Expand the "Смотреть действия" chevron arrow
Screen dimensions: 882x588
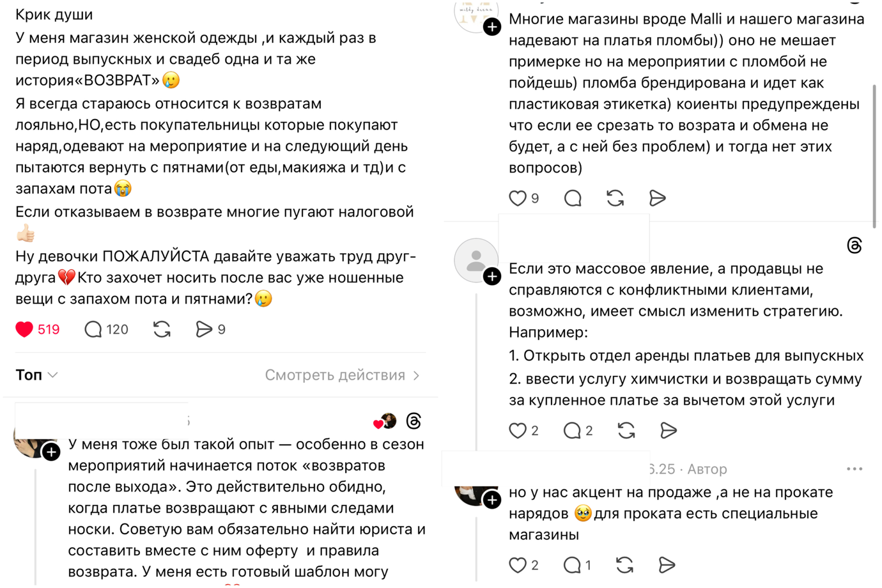point(417,375)
